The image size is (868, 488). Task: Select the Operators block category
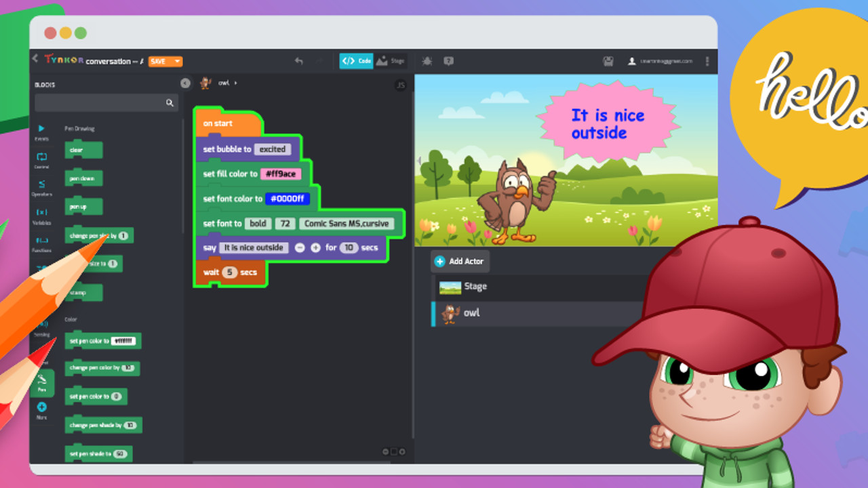41,188
